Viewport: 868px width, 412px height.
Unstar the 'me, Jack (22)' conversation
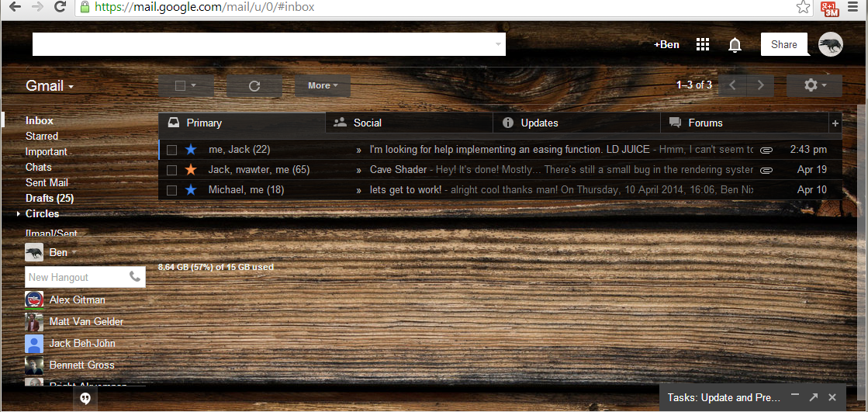click(191, 150)
